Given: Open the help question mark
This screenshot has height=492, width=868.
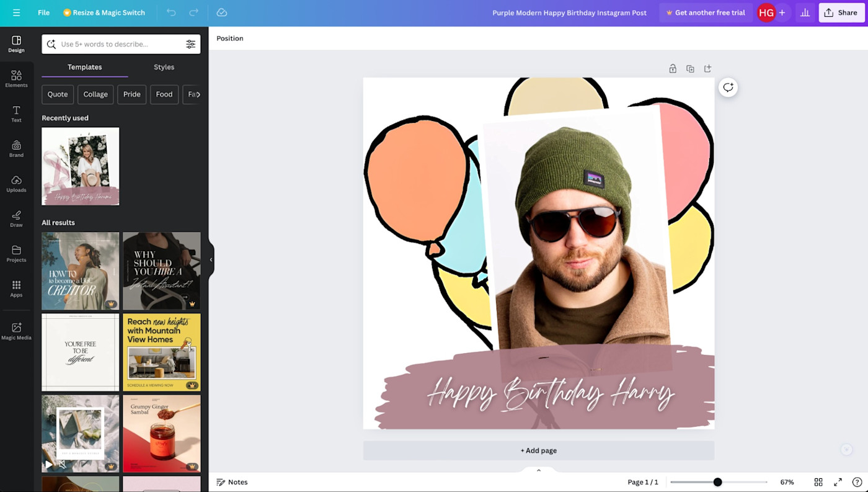Looking at the screenshot, I should (857, 482).
